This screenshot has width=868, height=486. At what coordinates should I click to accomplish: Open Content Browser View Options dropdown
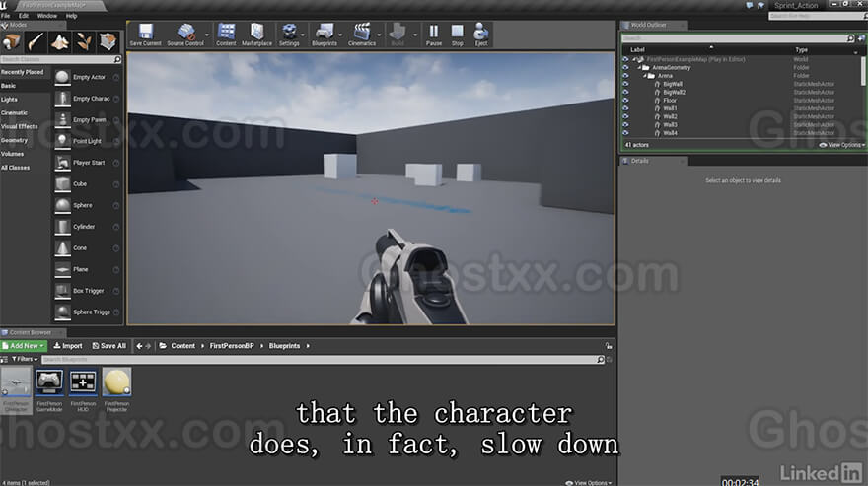[x=589, y=483]
